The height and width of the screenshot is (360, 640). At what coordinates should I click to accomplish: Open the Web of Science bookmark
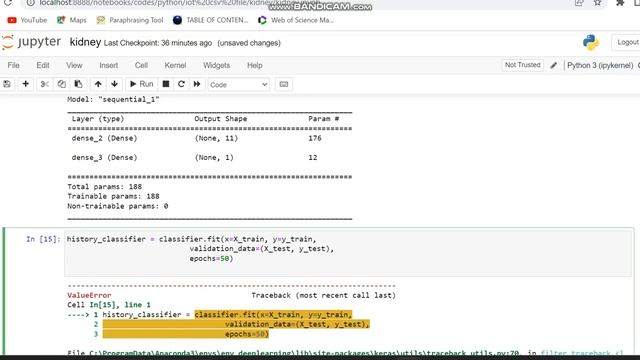(x=296, y=20)
